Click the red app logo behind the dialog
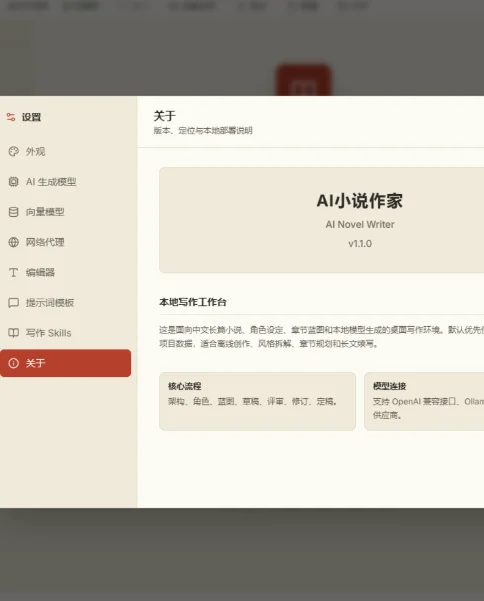 click(x=304, y=80)
